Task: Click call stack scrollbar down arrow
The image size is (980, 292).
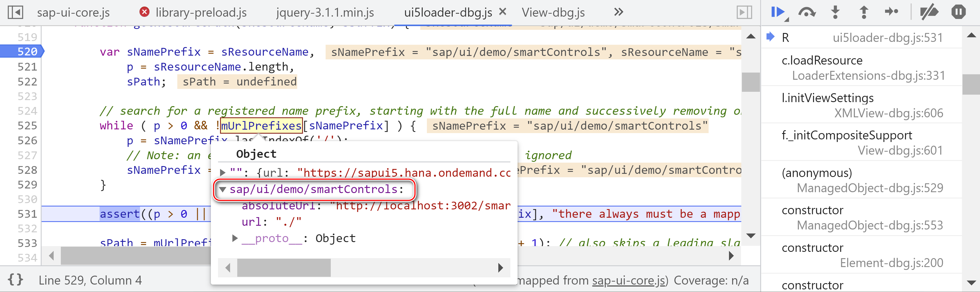Action: [x=971, y=283]
